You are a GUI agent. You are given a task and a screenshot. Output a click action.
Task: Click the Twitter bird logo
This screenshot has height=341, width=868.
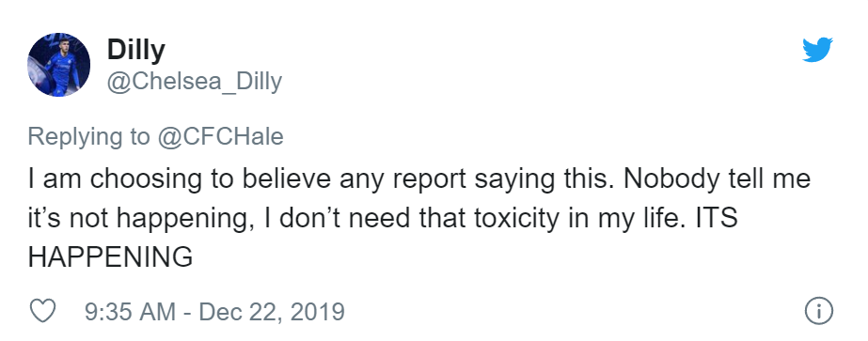[817, 50]
